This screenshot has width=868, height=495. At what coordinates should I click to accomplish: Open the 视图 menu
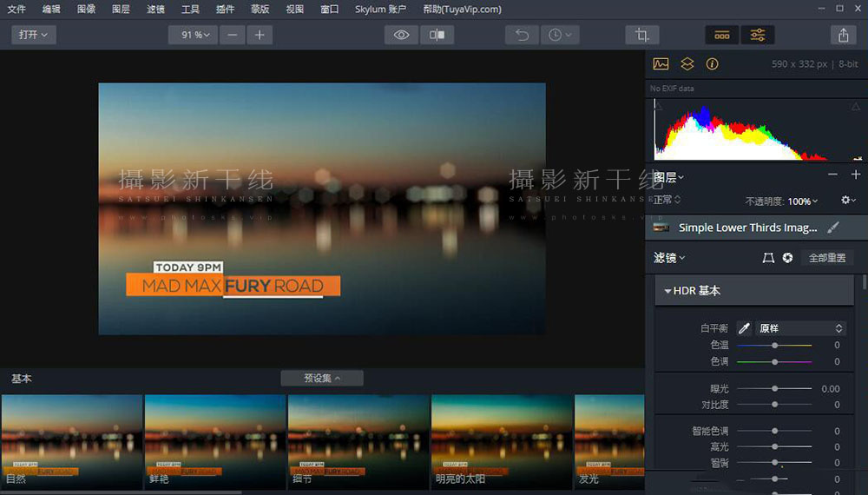294,9
